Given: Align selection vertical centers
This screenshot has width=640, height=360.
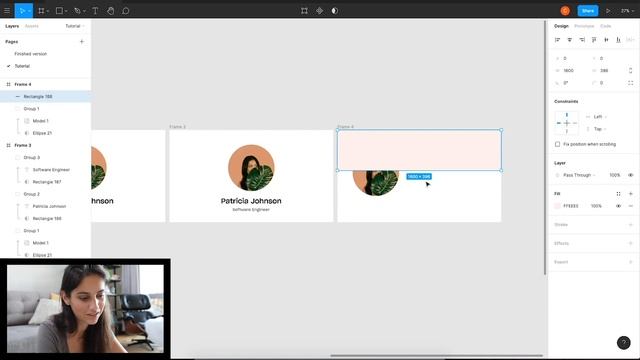Looking at the screenshot, I should tap(607, 40).
